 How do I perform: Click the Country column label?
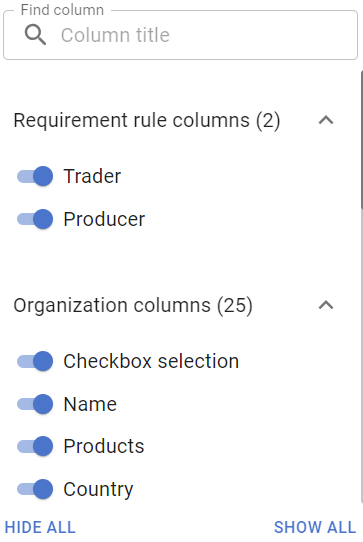click(x=98, y=489)
